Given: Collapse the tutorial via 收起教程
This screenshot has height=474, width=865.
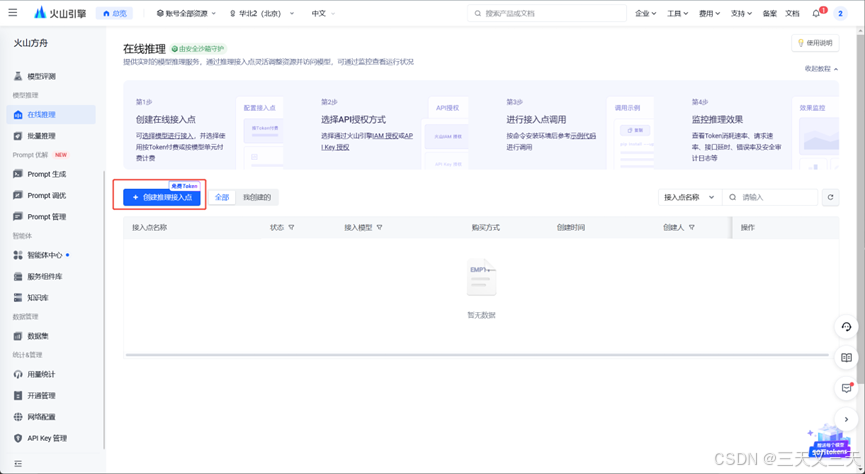Looking at the screenshot, I should (821, 69).
